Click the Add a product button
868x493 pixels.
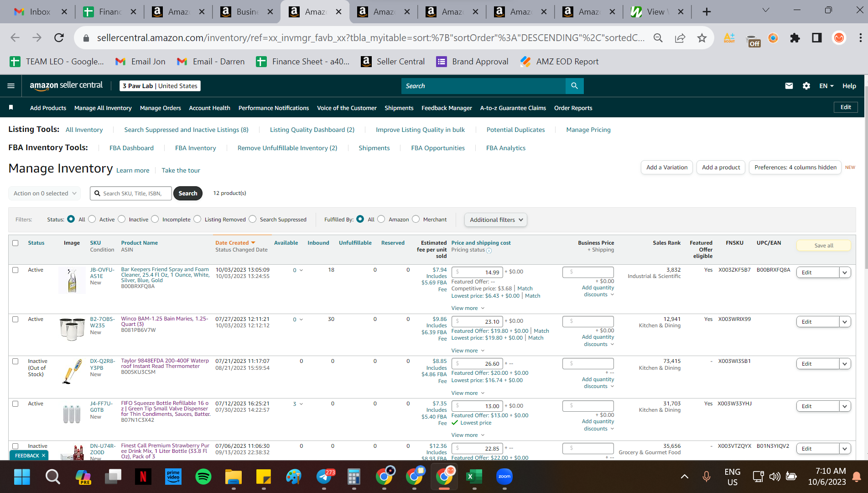click(721, 168)
